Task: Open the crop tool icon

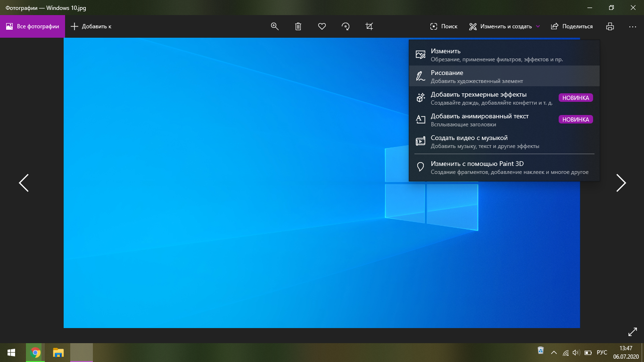Action: [369, 26]
